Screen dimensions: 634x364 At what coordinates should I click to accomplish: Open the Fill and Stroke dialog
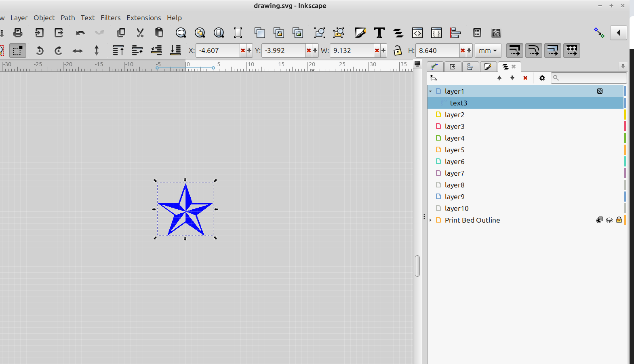(360, 33)
